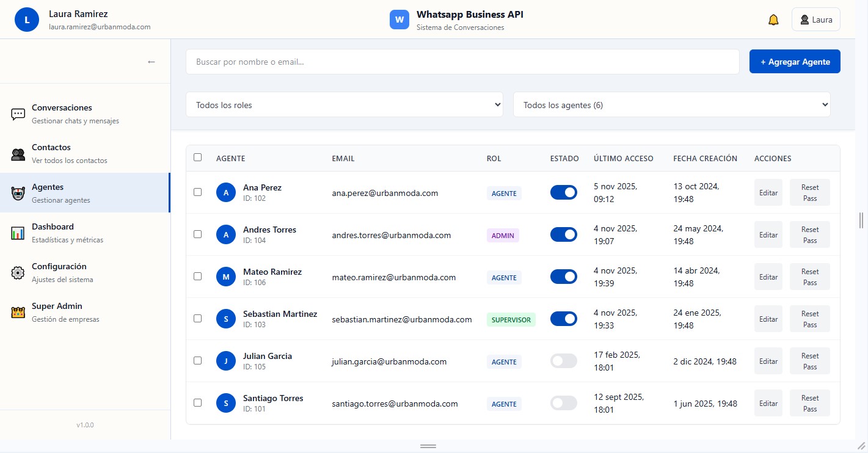Image resolution: width=868 pixels, height=453 pixels.
Task: Click email julian.garcia@urbanmoda.com
Action: 389,361
